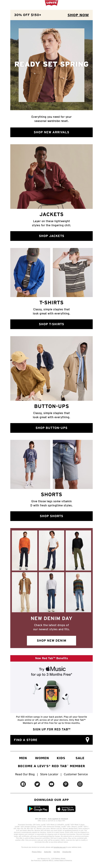Open the YouTube social icon

[51, 784]
